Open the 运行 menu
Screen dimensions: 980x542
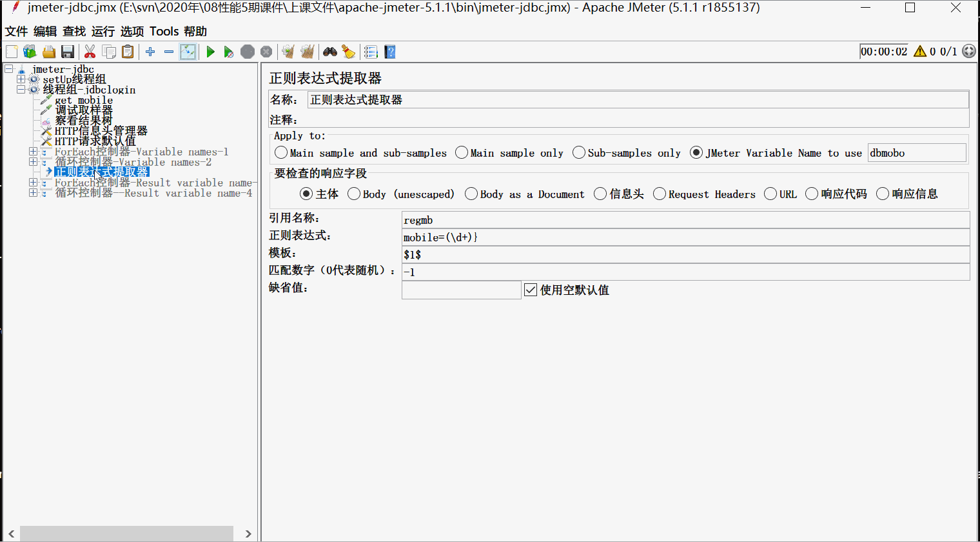(x=103, y=32)
